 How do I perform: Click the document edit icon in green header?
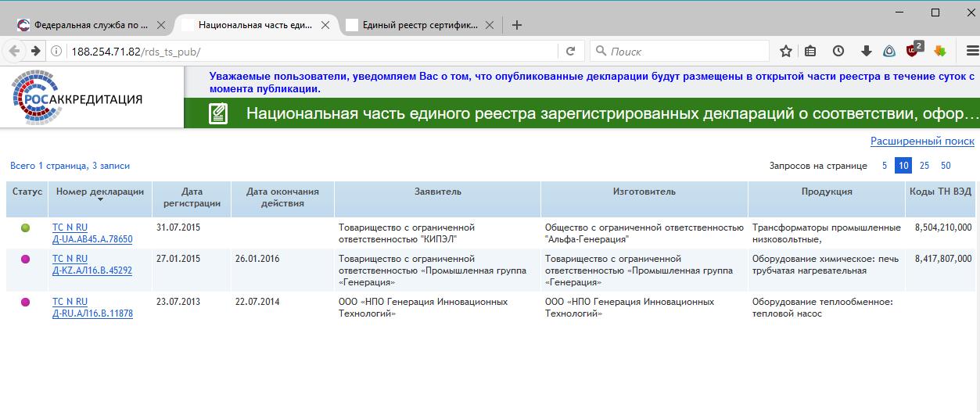tap(218, 114)
